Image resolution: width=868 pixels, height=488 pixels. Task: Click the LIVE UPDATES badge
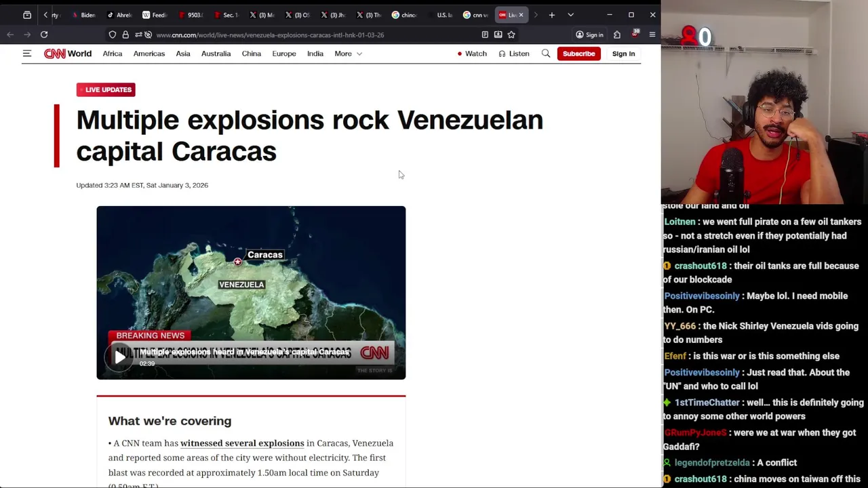106,89
